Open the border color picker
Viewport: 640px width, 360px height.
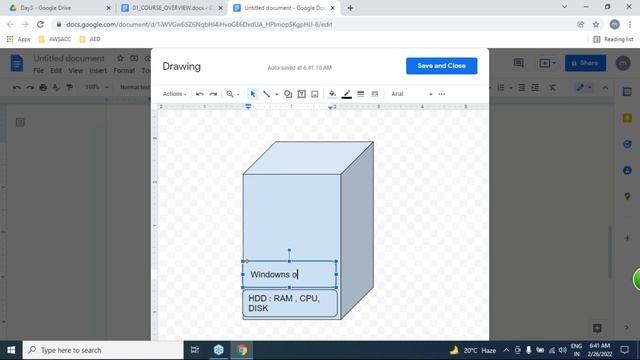coord(347,94)
